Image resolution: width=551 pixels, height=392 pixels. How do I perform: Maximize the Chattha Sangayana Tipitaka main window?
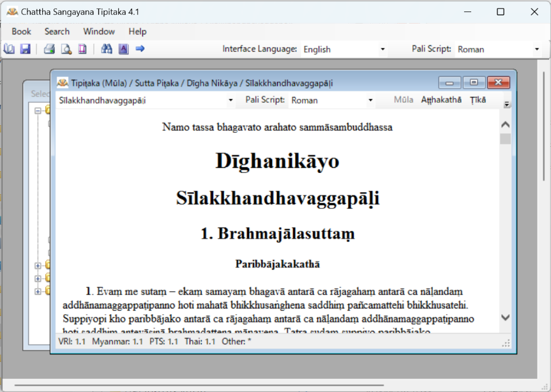501,11
